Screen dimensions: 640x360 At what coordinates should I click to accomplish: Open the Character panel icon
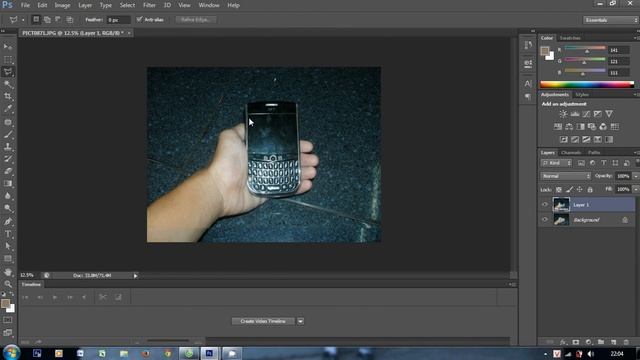(528, 84)
